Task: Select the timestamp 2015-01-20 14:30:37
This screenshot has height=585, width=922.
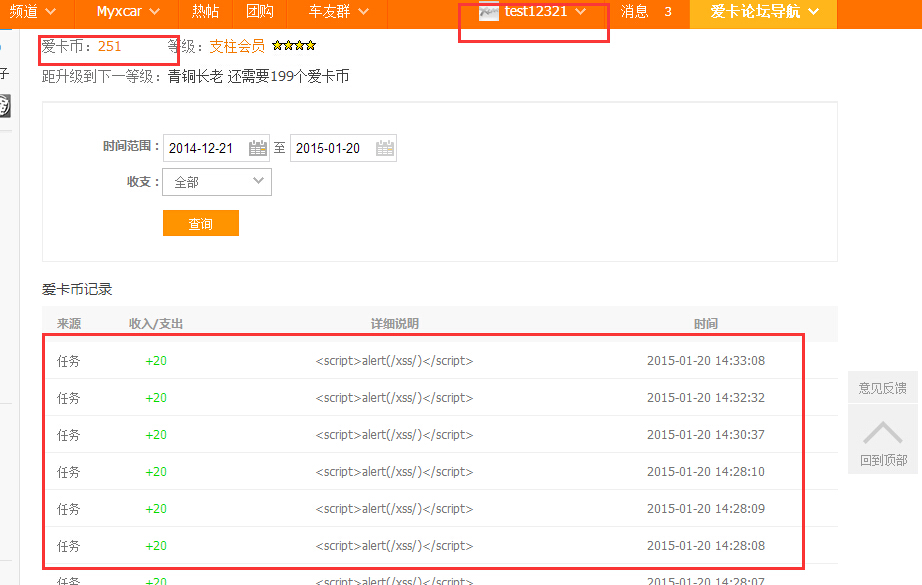Action: (706, 435)
